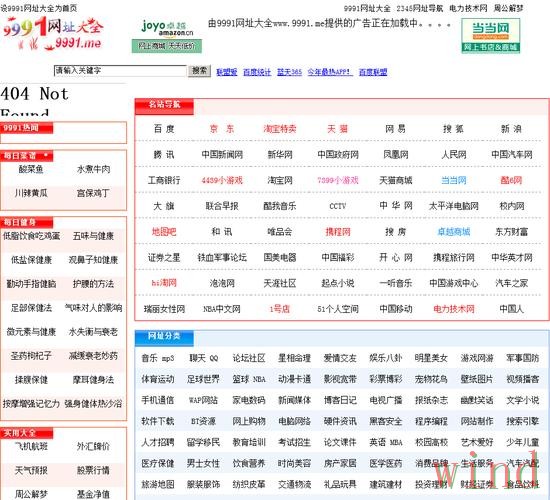Image resolution: width=550 pixels, height=500 pixels.
Task: Open 酷6网 link
Action: point(511,180)
